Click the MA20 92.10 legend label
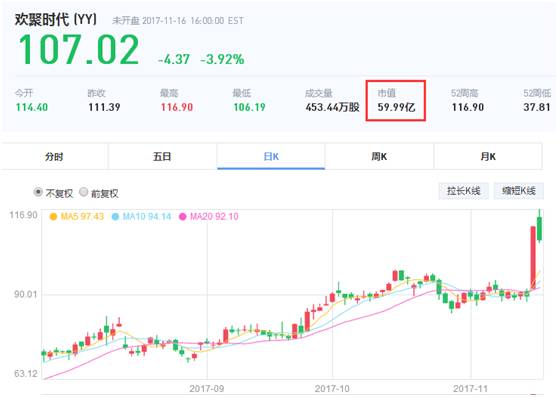This screenshot has height=397, width=558. (x=214, y=217)
